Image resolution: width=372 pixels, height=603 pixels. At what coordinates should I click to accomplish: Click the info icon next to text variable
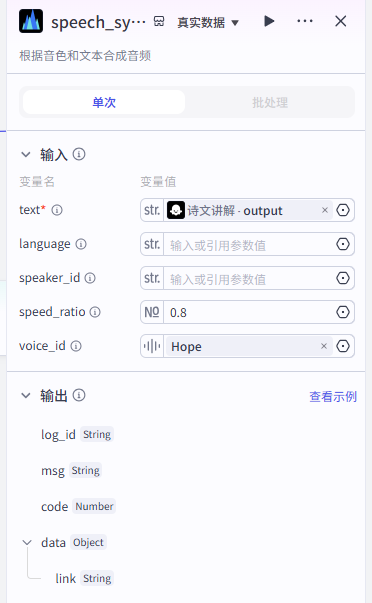(x=57, y=210)
